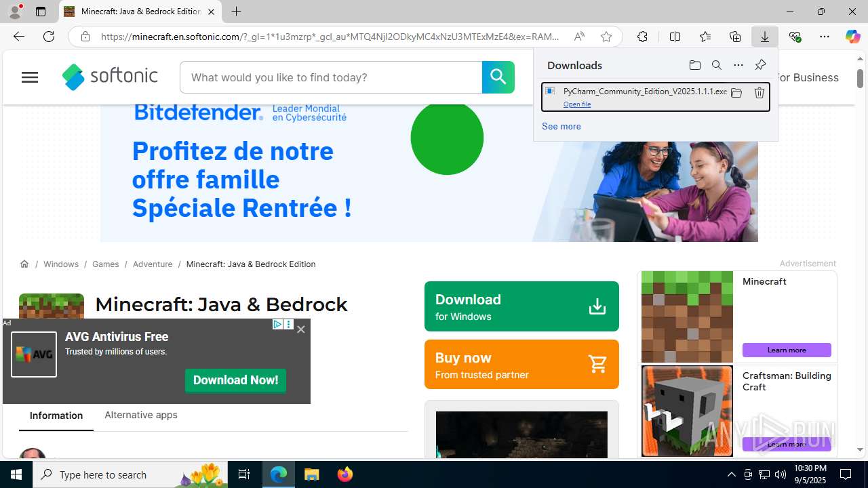The height and width of the screenshot is (488, 868).
Task: Open Task View on taskbar
Action: (244, 474)
